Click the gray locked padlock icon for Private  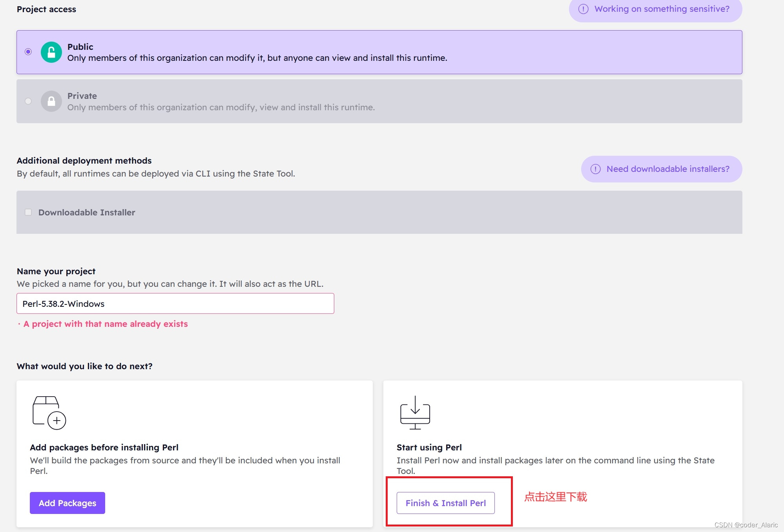click(x=51, y=101)
